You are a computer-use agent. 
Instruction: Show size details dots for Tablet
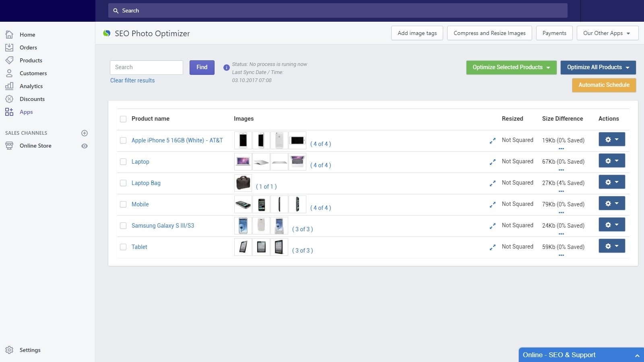(561, 255)
